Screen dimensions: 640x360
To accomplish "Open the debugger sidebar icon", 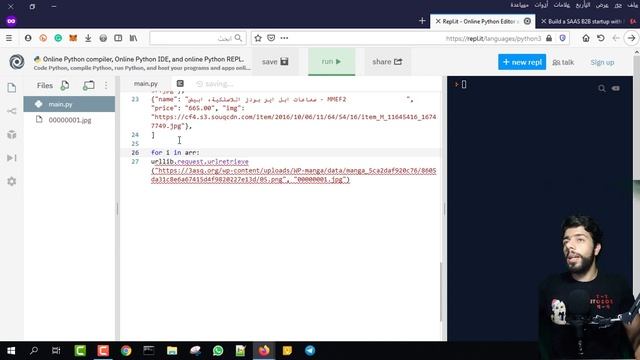I will [12, 158].
